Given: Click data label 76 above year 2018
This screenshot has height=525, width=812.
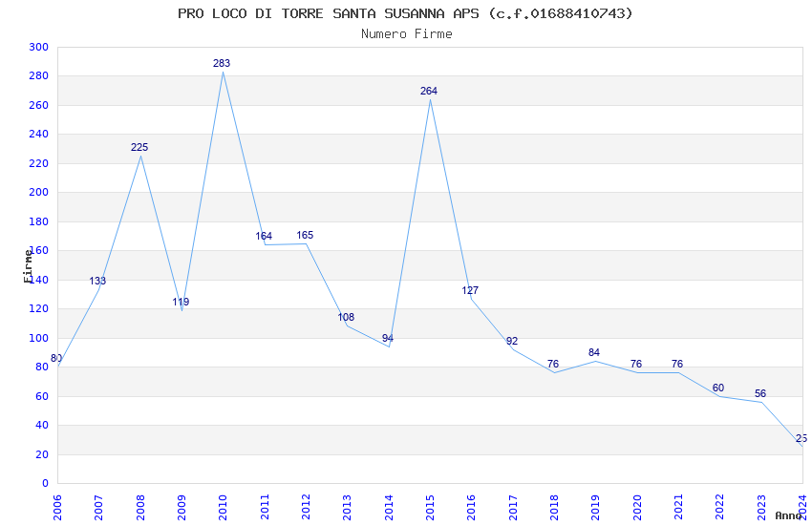Looking at the screenshot, I should (x=553, y=364).
